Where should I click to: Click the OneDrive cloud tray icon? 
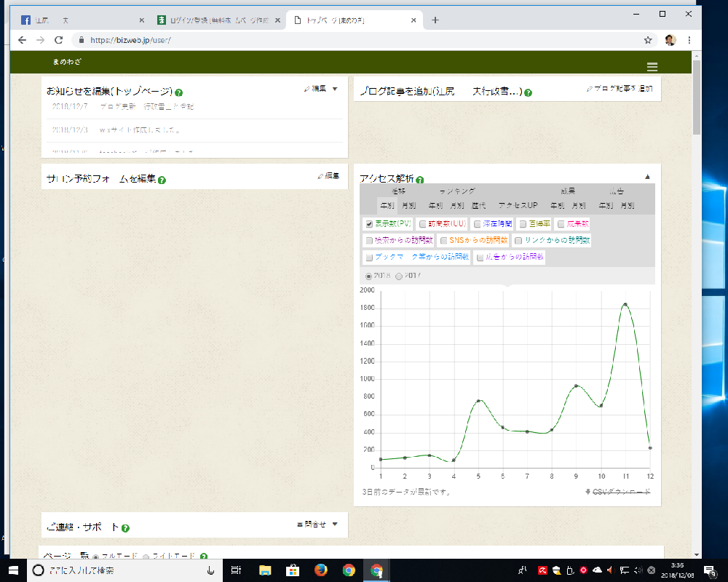click(598, 570)
